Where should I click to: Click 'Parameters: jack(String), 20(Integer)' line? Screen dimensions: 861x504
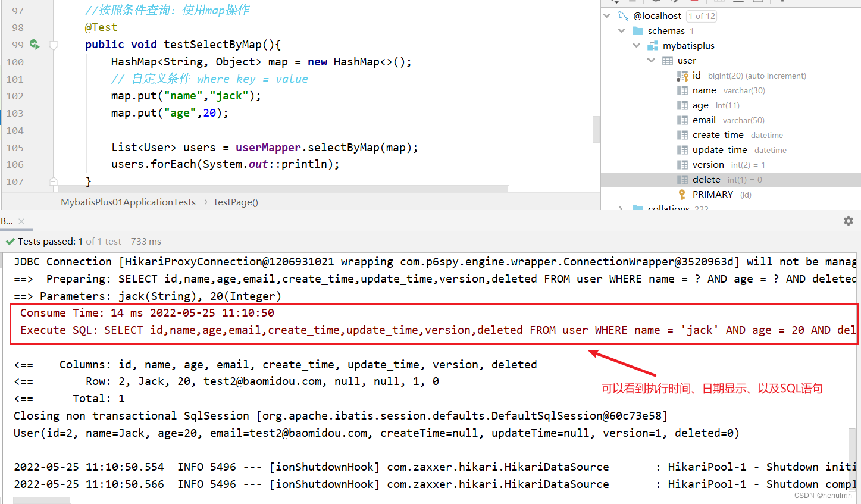[x=148, y=296]
